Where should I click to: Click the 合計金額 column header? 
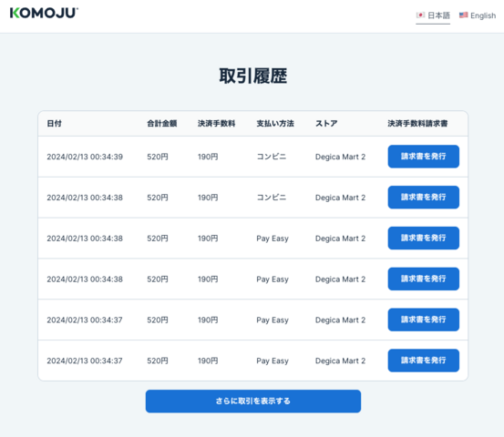pyautogui.click(x=162, y=124)
